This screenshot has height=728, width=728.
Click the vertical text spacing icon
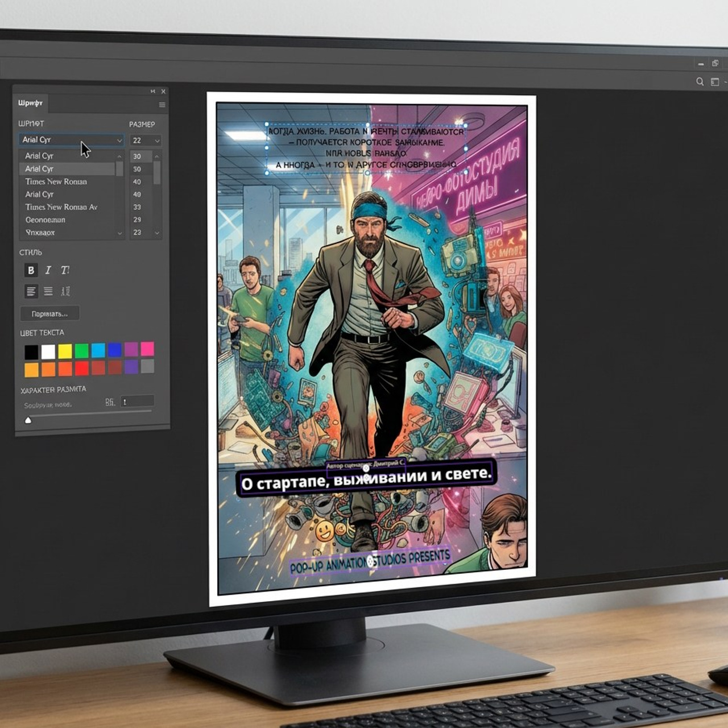pos(66,291)
